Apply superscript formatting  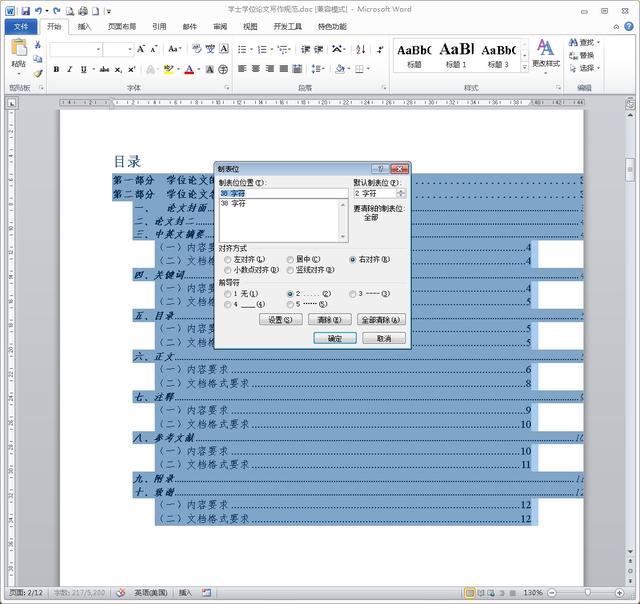tap(131, 69)
